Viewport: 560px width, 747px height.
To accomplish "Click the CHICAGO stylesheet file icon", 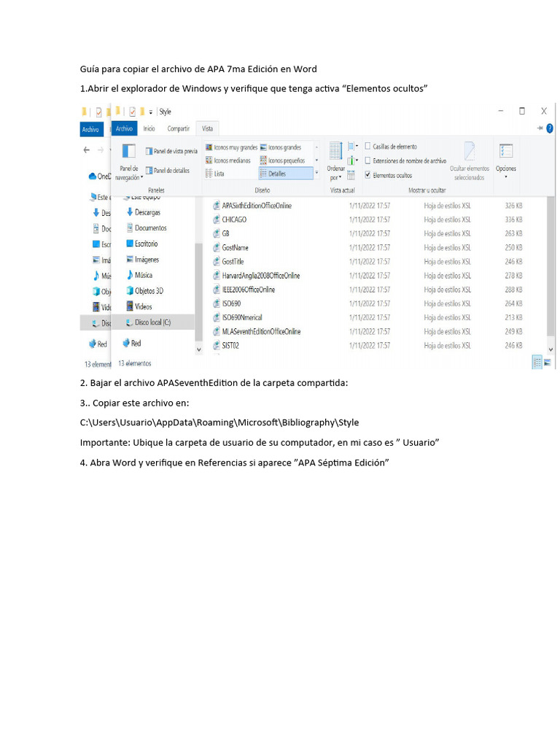I will coord(216,220).
